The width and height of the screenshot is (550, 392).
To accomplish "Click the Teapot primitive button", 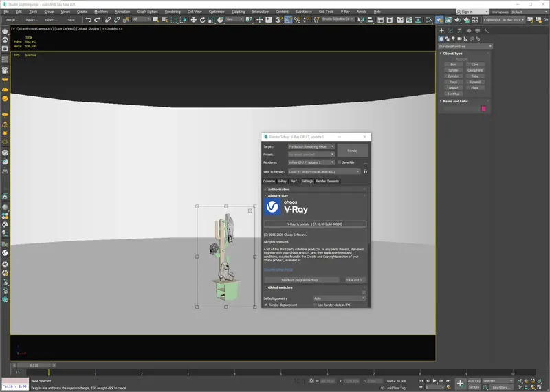I will pyautogui.click(x=453, y=87).
